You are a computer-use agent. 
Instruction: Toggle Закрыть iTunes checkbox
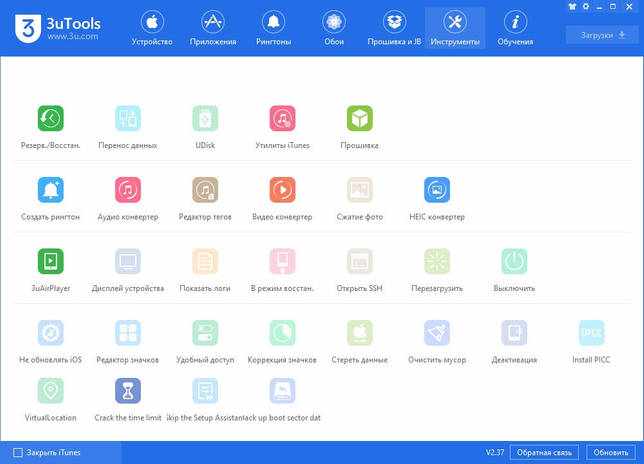click(18, 453)
